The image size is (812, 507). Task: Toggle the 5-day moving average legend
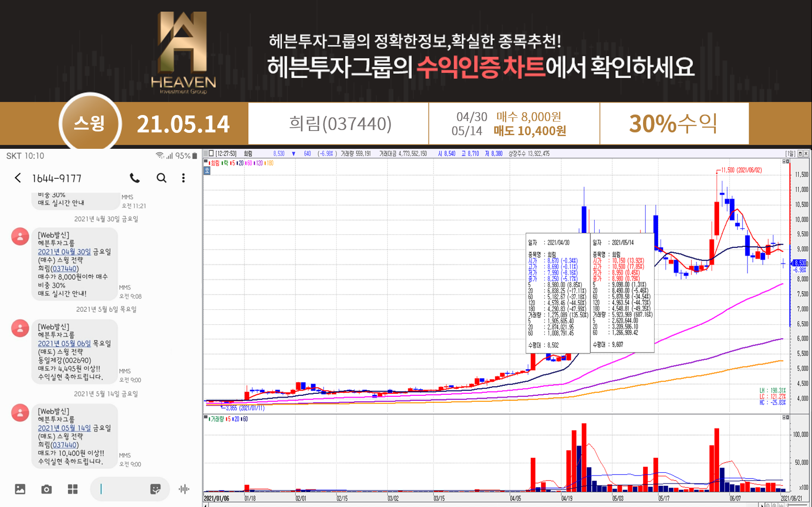233,163
